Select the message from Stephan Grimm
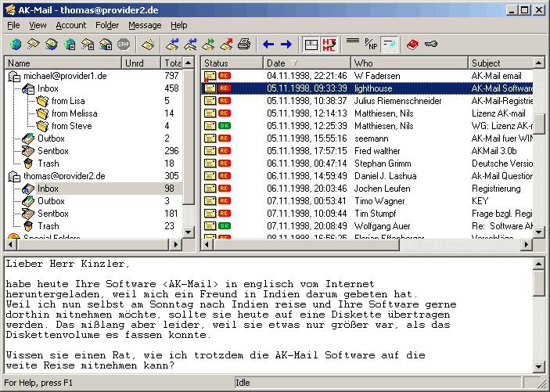Screen dimensions: 550x392 (367, 164)
